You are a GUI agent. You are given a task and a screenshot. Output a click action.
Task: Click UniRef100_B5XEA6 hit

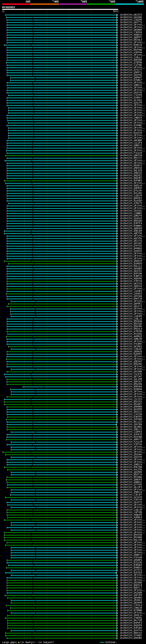pyautogui.click(x=131, y=321)
